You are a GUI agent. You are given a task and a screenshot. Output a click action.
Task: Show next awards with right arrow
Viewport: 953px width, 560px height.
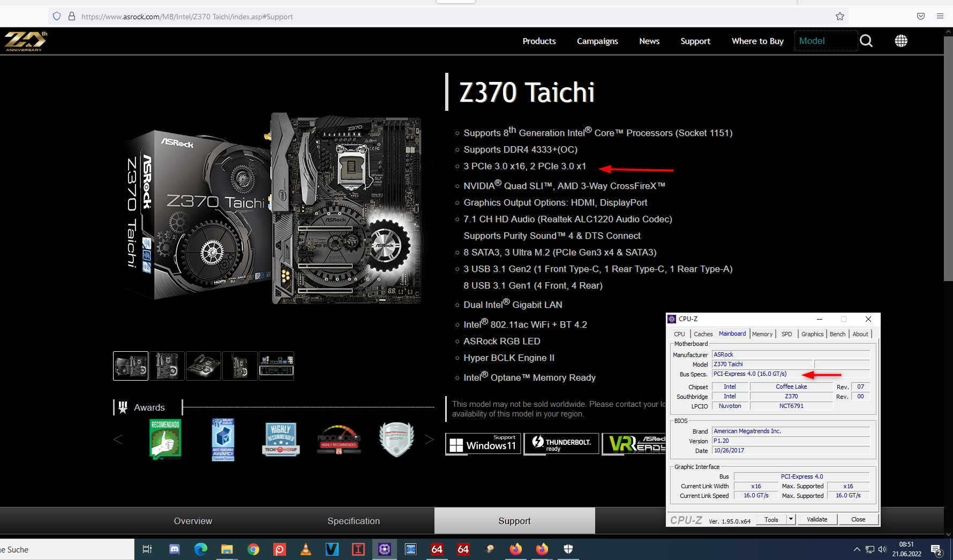point(429,440)
